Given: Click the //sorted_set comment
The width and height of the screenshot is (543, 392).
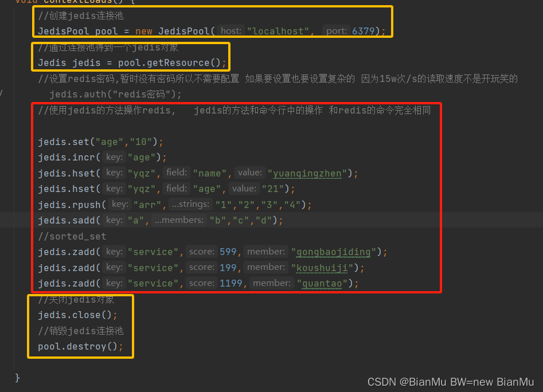Looking at the screenshot, I should (72, 236).
